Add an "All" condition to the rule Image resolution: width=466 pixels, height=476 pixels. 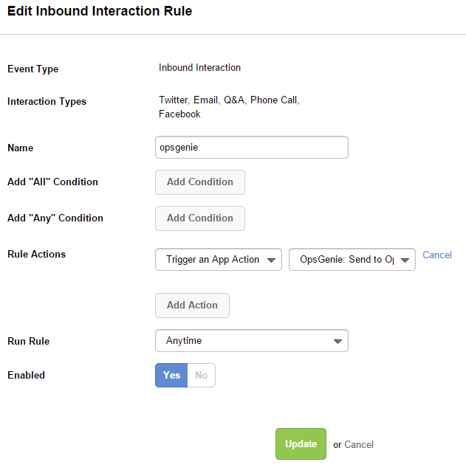click(199, 182)
